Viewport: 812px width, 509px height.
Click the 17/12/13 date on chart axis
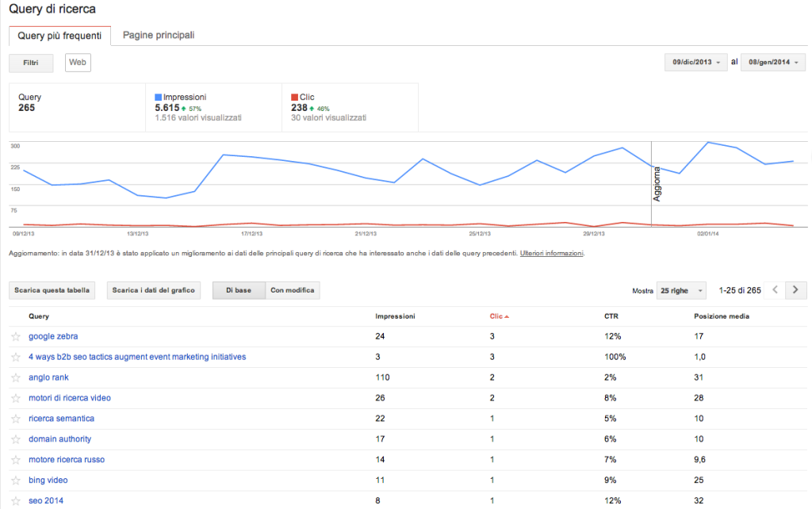click(x=251, y=234)
